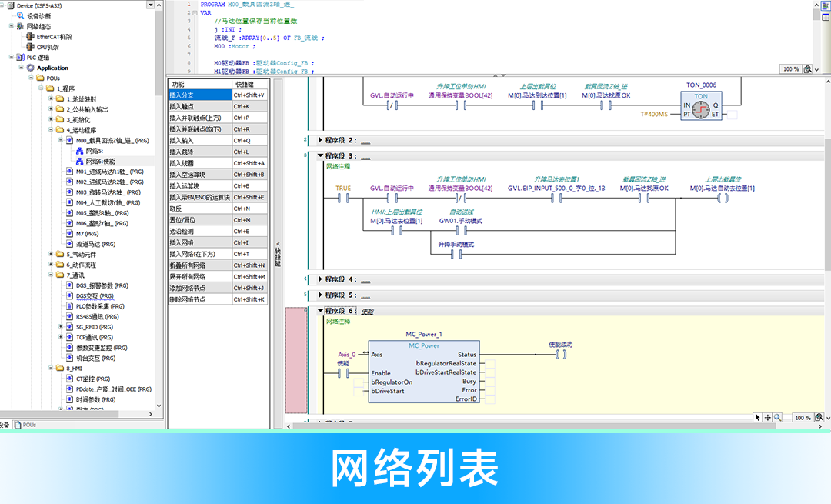Viewport: 831px width, 504px height.
Task: Select the arrow pointer tool in bottom toolbar
Action: (757, 417)
